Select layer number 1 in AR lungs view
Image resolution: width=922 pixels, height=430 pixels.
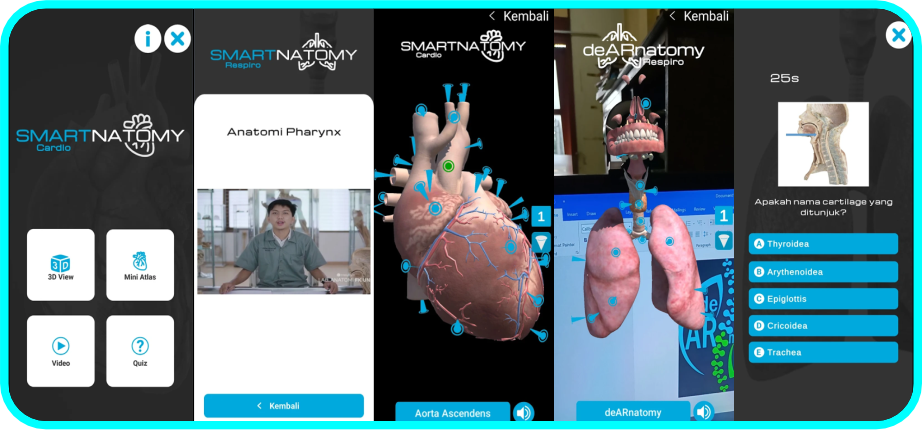click(723, 213)
